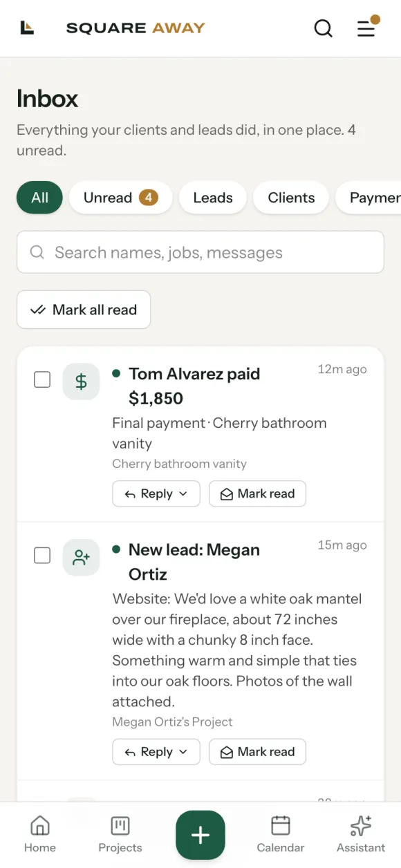Select the Leads filter tab
The width and height of the screenshot is (401, 868).
(213, 198)
